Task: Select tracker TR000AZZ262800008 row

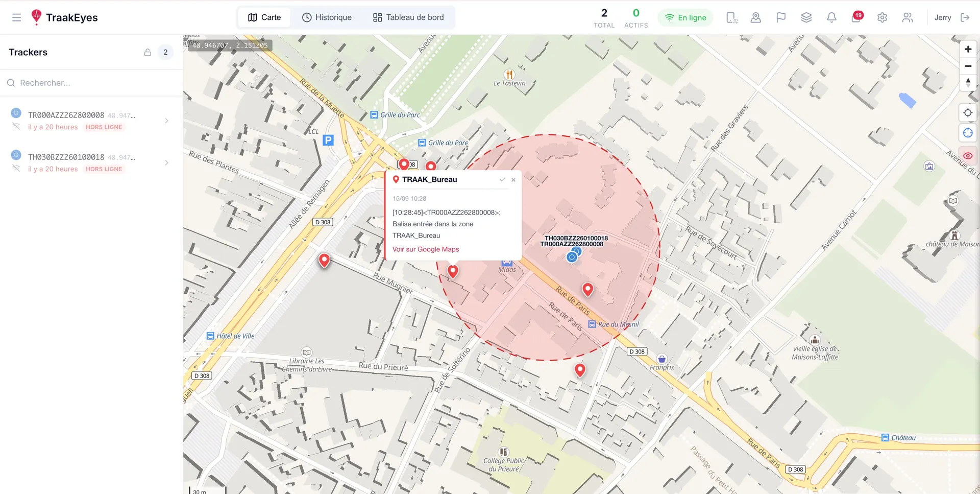Action: (91, 121)
